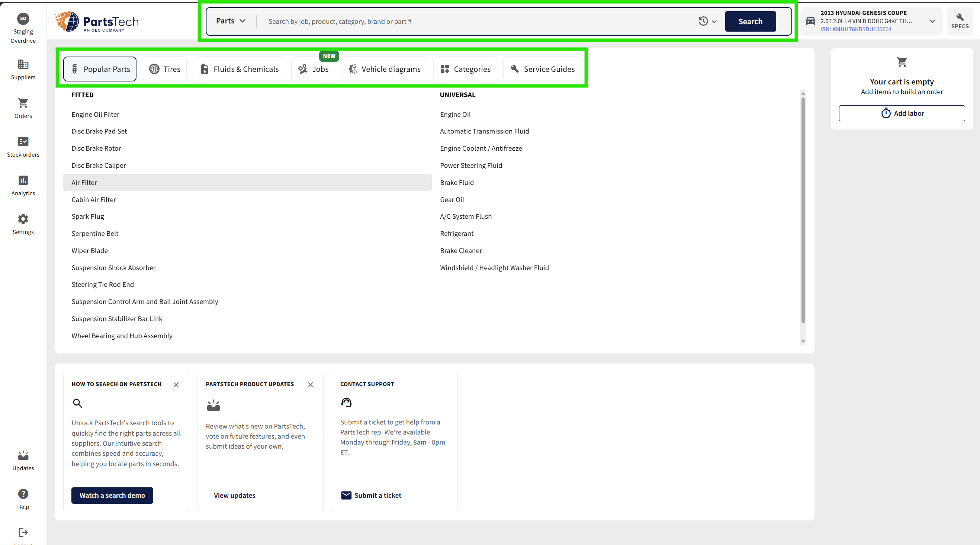The image size is (980, 545).
Task: Select Refrigerant
Action: pos(456,233)
